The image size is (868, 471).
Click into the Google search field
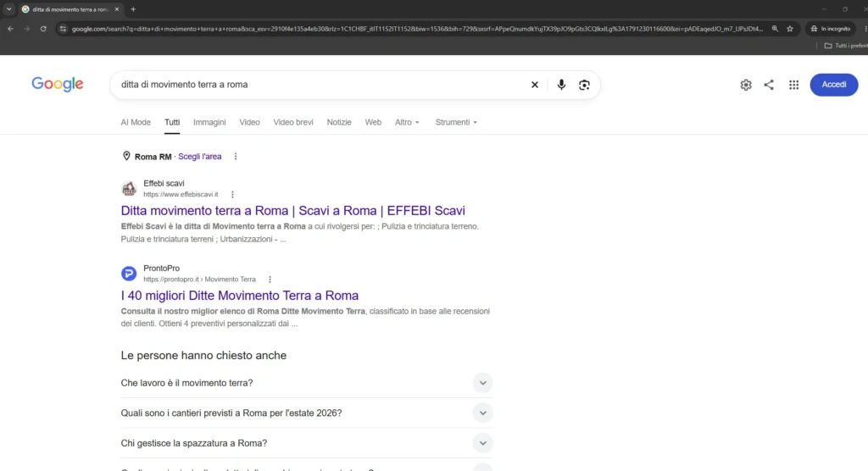point(321,85)
